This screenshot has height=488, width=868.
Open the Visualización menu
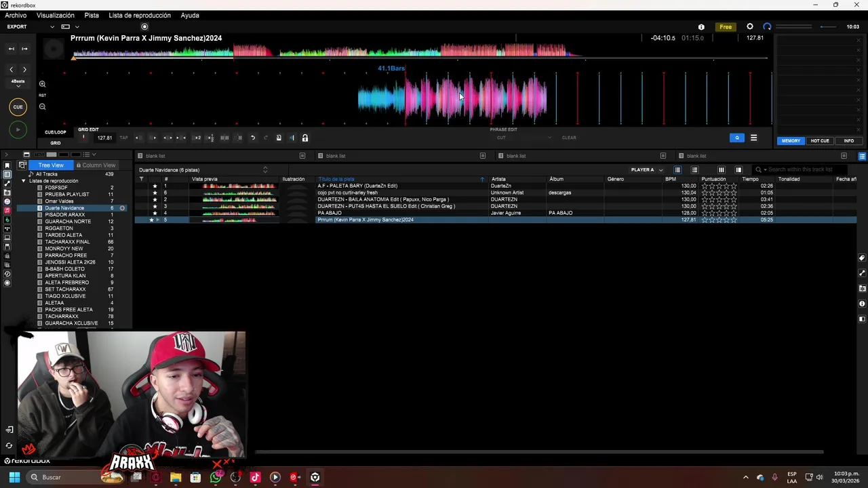tap(56, 15)
